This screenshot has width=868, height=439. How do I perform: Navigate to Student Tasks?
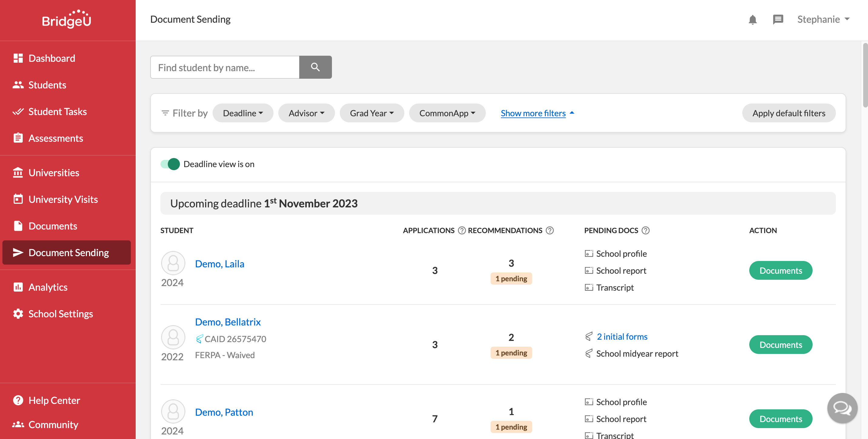tap(58, 111)
